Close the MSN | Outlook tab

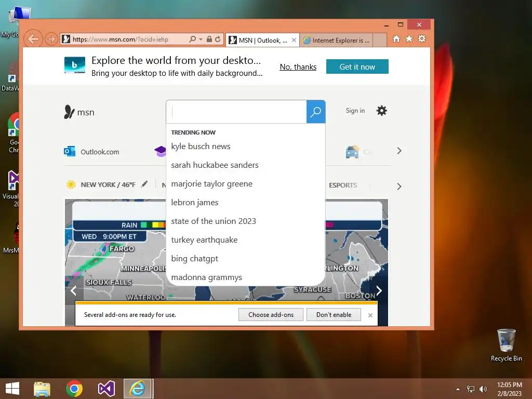click(294, 40)
